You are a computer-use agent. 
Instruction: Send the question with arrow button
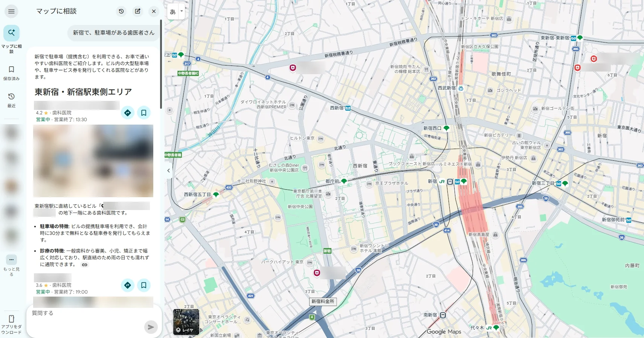tap(151, 327)
